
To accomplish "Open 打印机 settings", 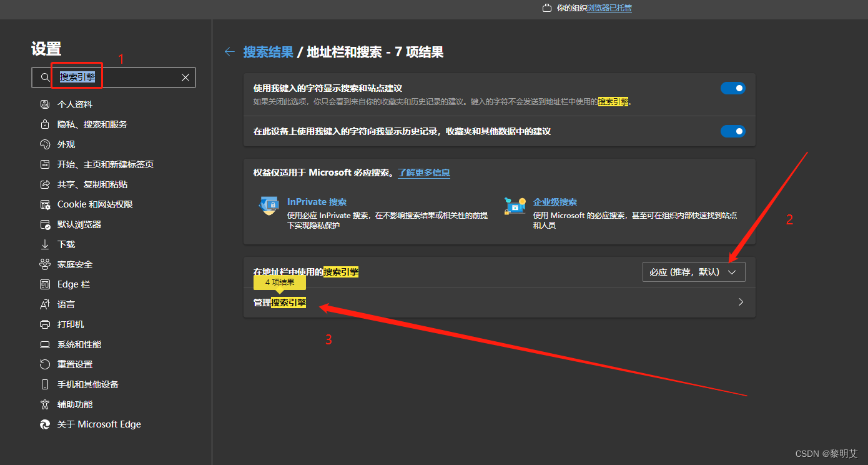I will [71, 324].
